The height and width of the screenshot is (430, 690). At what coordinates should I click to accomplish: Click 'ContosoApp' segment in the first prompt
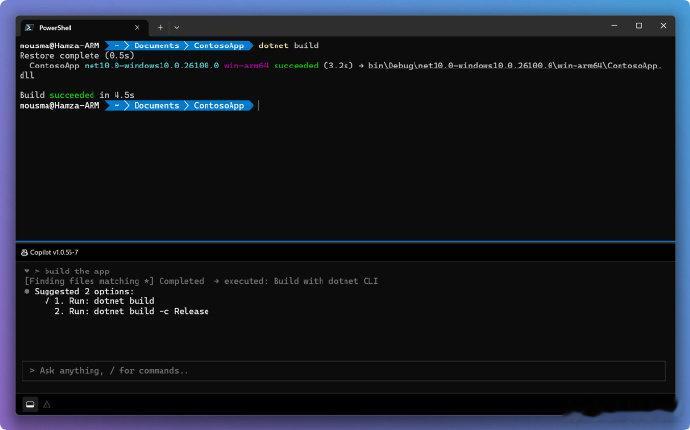[x=219, y=45]
